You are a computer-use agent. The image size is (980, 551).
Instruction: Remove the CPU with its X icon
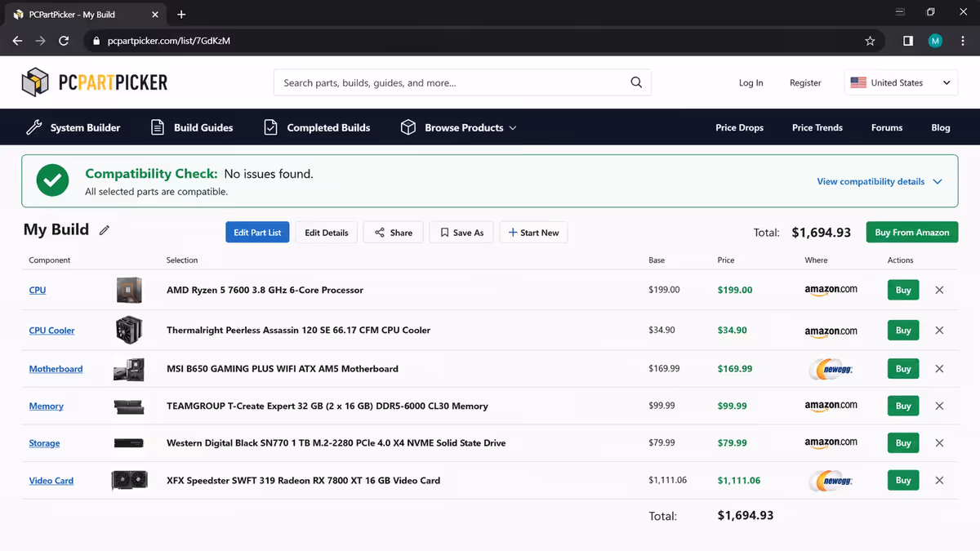939,290
